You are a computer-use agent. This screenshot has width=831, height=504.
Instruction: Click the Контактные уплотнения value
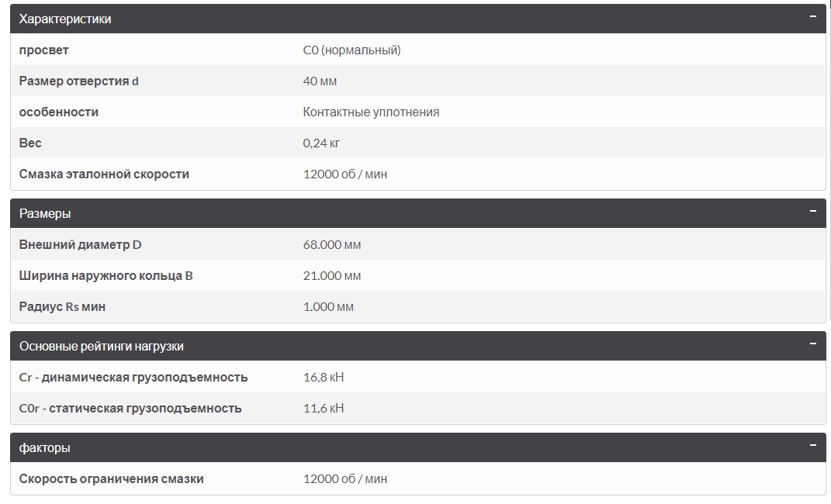click(371, 112)
